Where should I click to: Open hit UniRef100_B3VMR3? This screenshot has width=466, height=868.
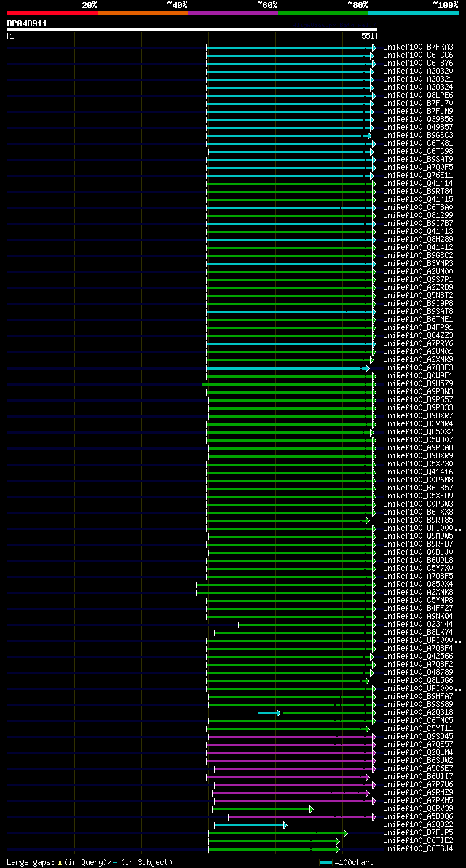click(x=418, y=264)
